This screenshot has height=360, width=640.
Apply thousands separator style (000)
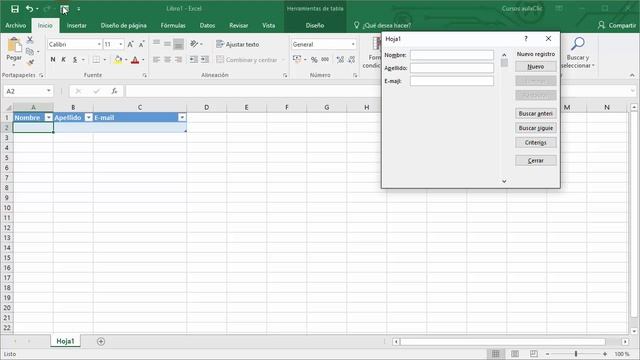[x=325, y=60]
